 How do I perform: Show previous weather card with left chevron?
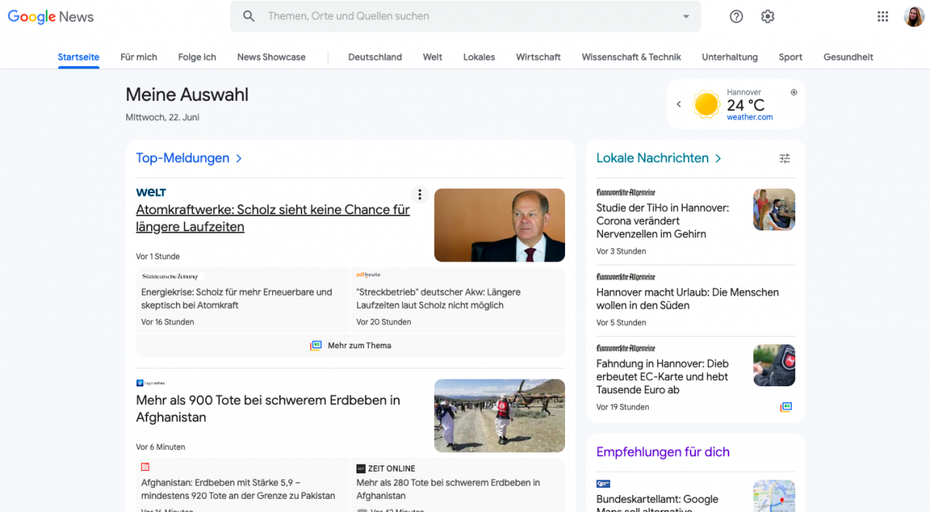679,104
